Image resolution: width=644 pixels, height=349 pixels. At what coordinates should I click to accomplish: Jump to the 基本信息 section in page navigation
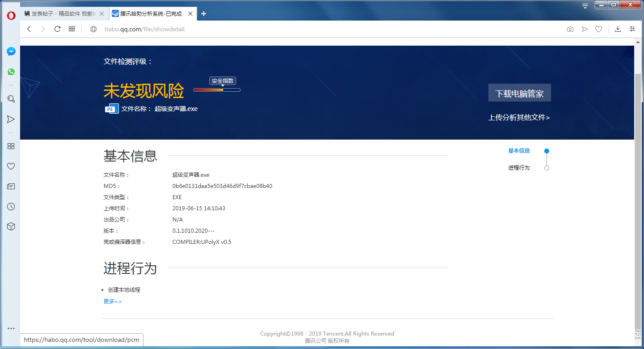(x=519, y=151)
